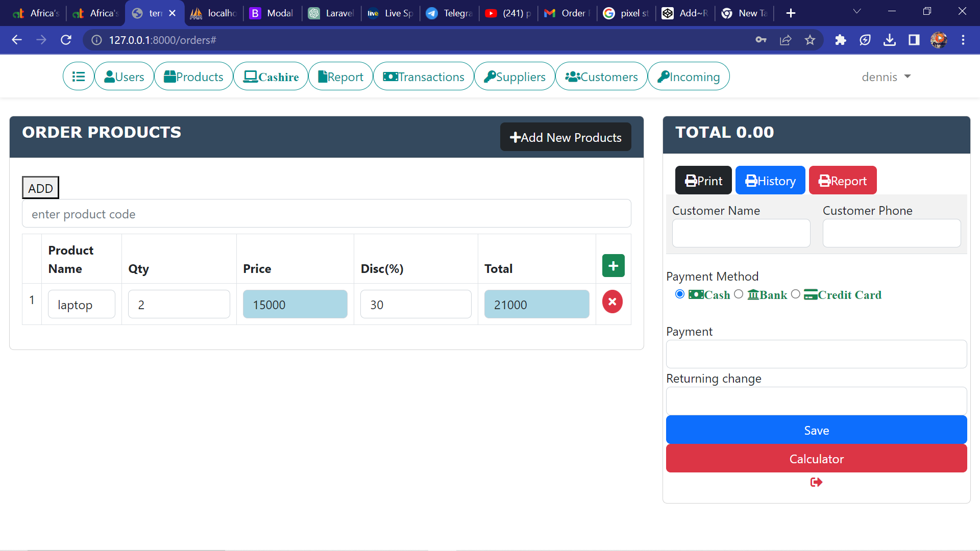Open the Cashire page
The width and height of the screenshot is (980, 551).
(x=271, y=77)
